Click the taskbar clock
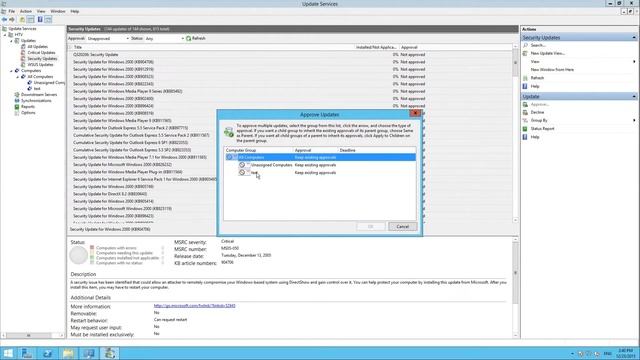The image size is (640, 360). 626,353
